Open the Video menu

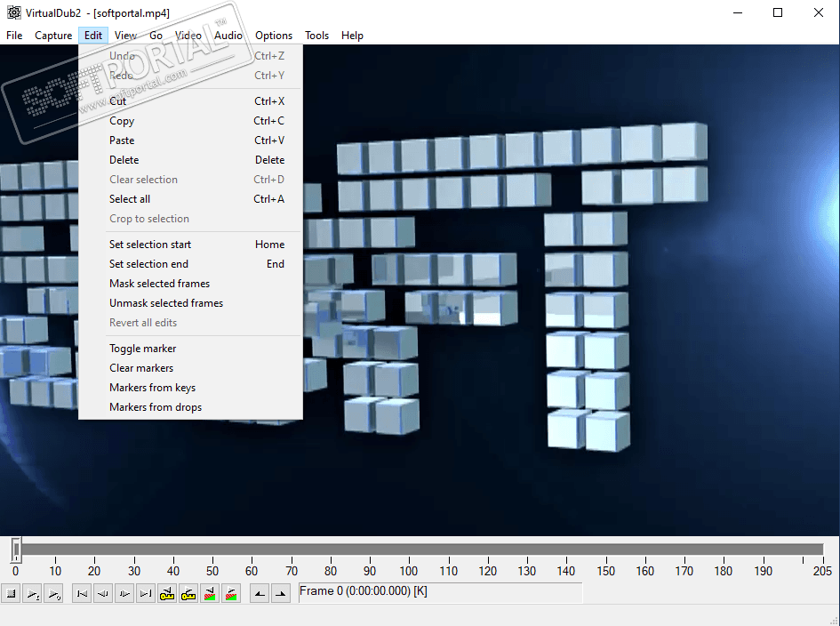coord(188,36)
